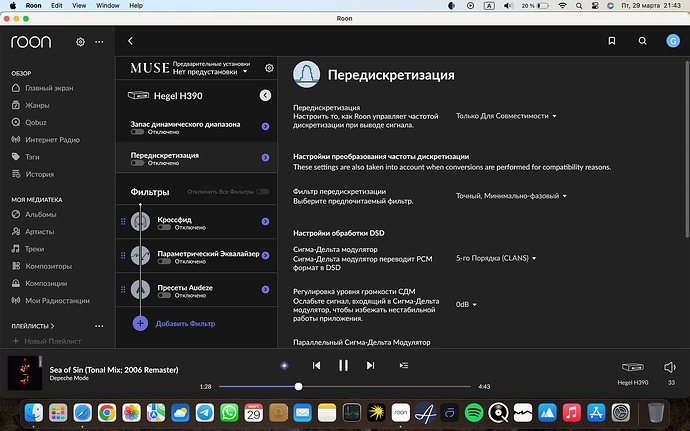The image size is (690, 431).
Task: Click the plus icon to add filter
Action: point(140,324)
